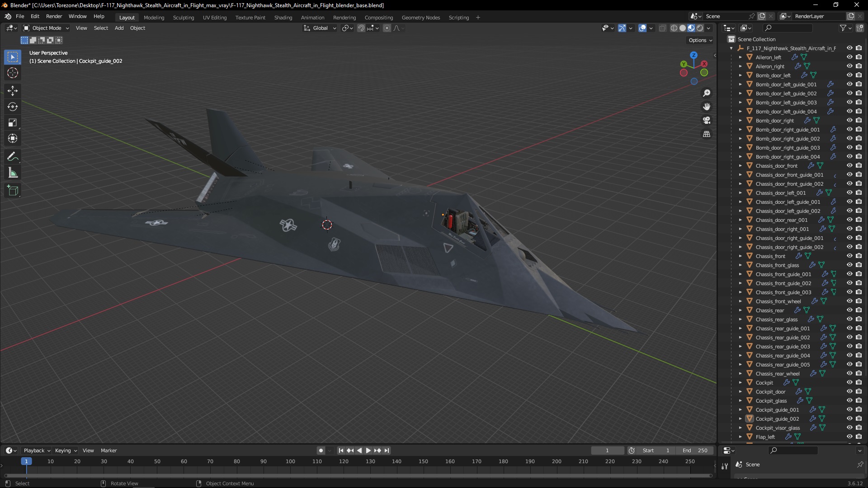868x488 pixels.
Task: Switch to the Modeling workspace tab
Action: click(x=154, y=18)
